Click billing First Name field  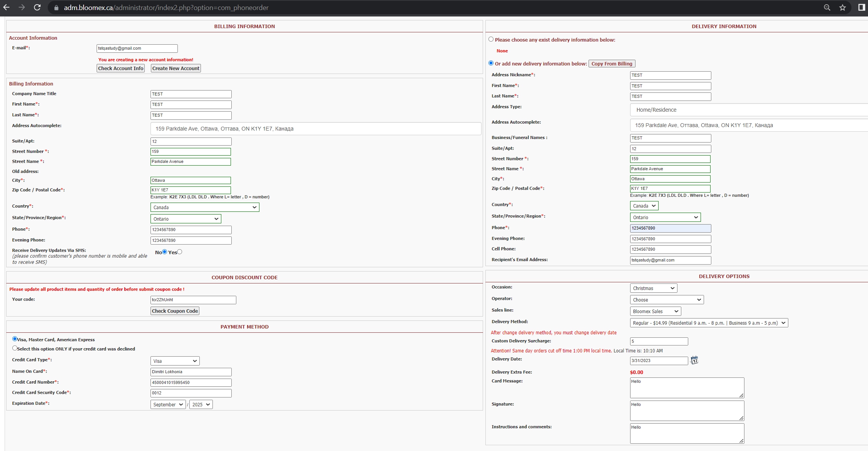(191, 104)
